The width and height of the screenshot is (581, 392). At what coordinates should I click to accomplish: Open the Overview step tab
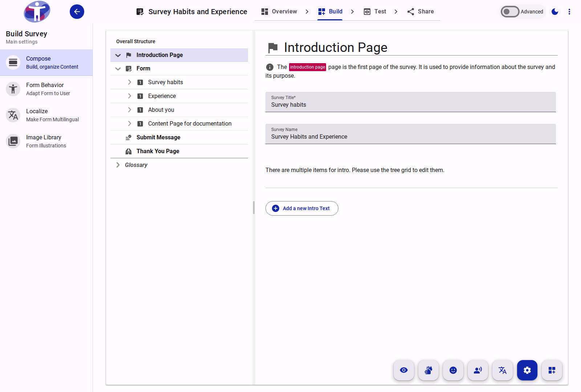tap(279, 12)
